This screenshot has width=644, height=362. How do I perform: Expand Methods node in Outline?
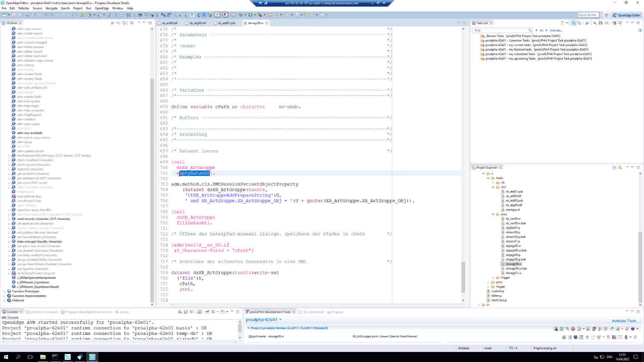pos(4,300)
